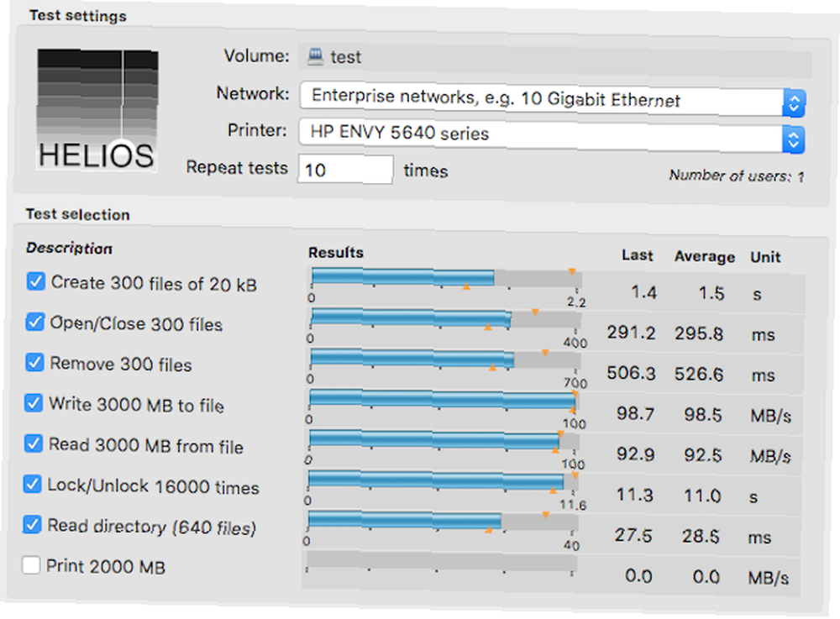
Task: Disable Lock/Unlock 16000 times test
Action: pos(32,484)
